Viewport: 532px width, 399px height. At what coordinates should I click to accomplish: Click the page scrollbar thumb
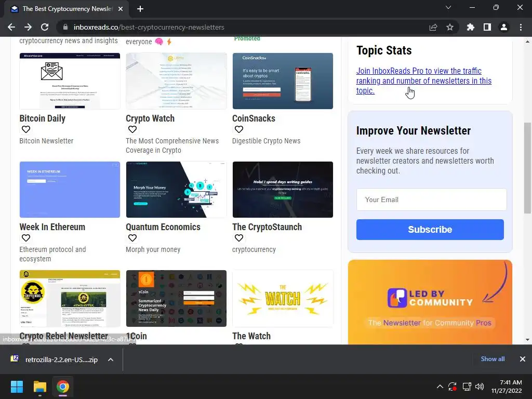coord(527,168)
